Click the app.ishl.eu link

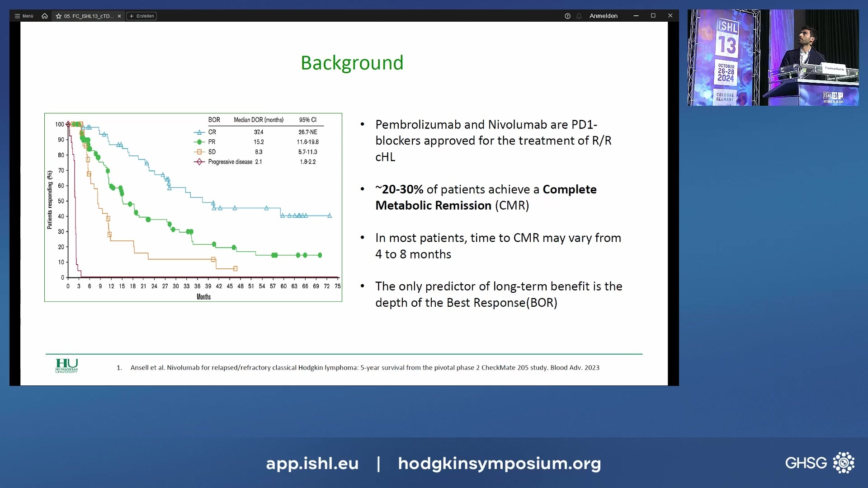(x=311, y=464)
